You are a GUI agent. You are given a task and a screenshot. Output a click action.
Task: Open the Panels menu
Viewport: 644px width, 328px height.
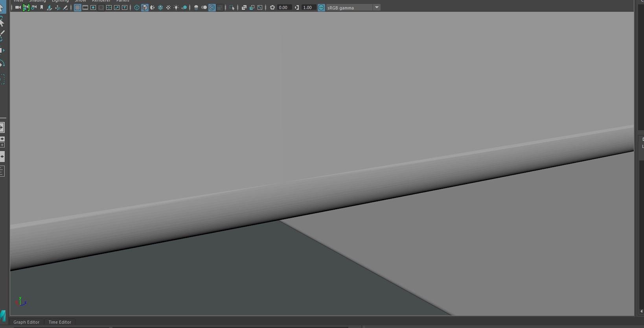point(123,1)
